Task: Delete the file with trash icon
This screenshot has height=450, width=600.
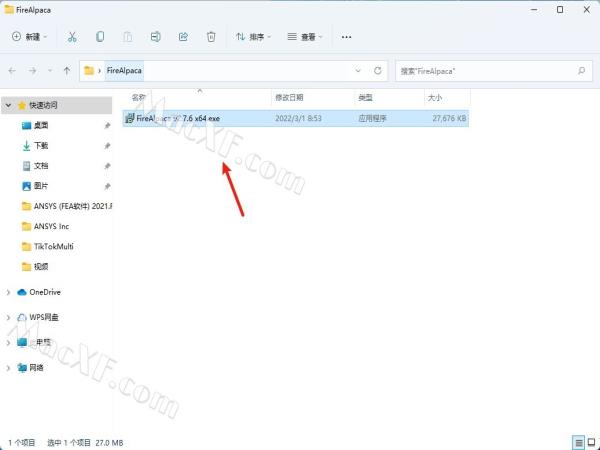Action: click(211, 37)
